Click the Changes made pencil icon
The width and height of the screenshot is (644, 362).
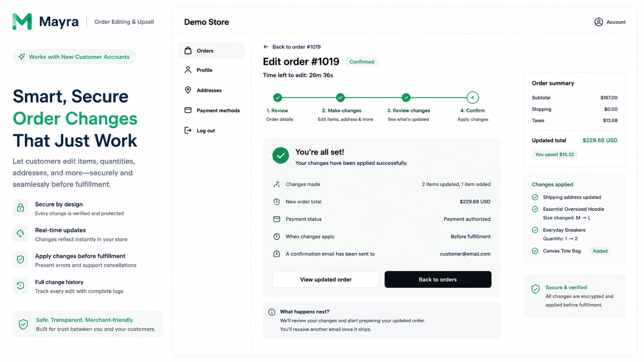[277, 184]
